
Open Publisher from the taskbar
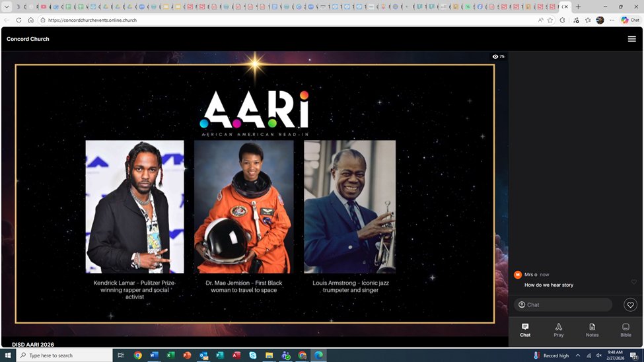pyautogui.click(x=220, y=355)
